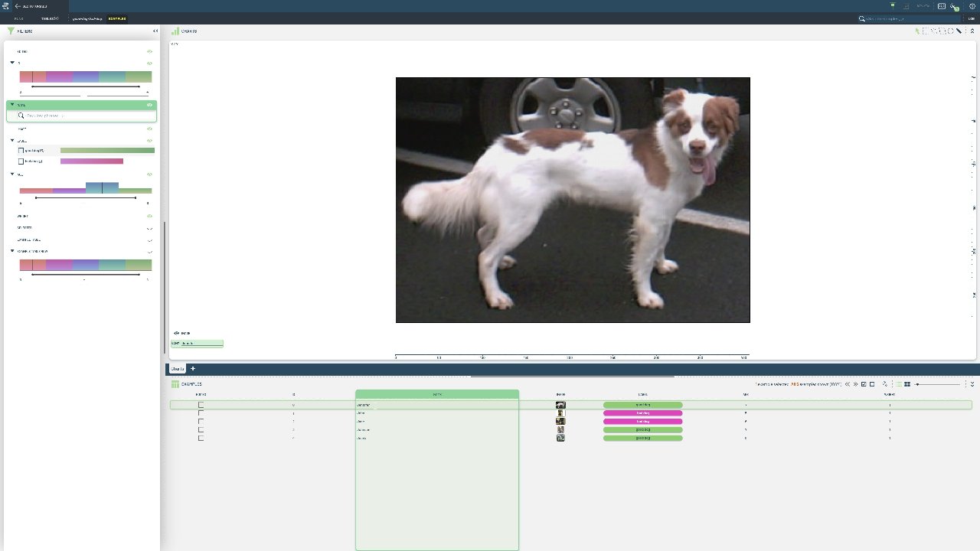
Task: Open the highlighted Examples tab in the breadcrumb bar
Action: [x=117, y=18]
